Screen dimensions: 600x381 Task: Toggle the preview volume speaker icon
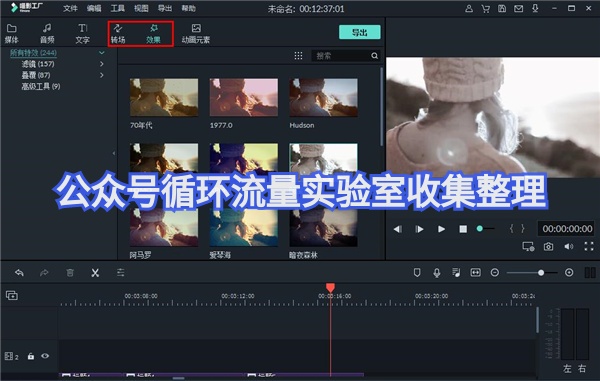[569, 247]
